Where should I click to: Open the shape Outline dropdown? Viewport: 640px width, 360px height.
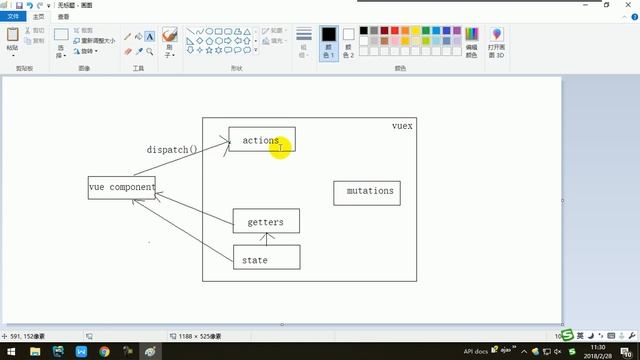(274, 31)
